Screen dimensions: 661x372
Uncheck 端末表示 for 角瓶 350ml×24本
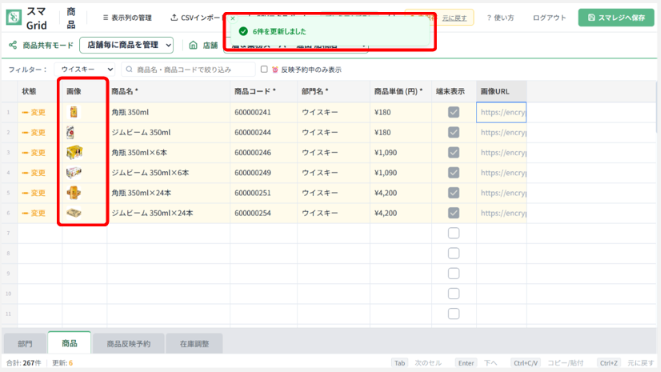pyautogui.click(x=454, y=193)
